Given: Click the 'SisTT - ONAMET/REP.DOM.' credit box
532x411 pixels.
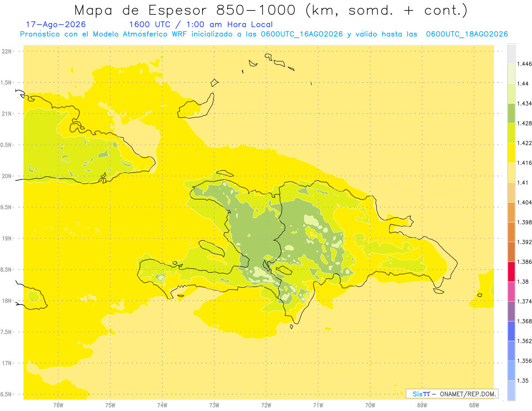Looking at the screenshot, I should click(452, 394).
